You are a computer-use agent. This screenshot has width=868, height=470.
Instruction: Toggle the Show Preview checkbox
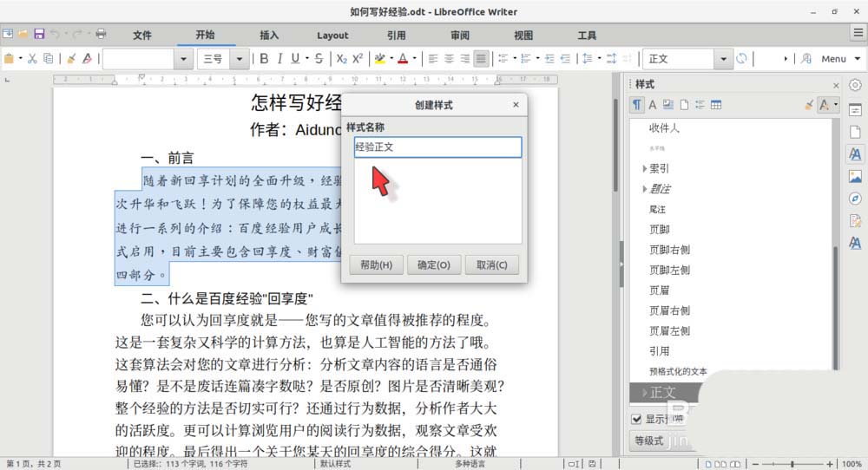636,419
